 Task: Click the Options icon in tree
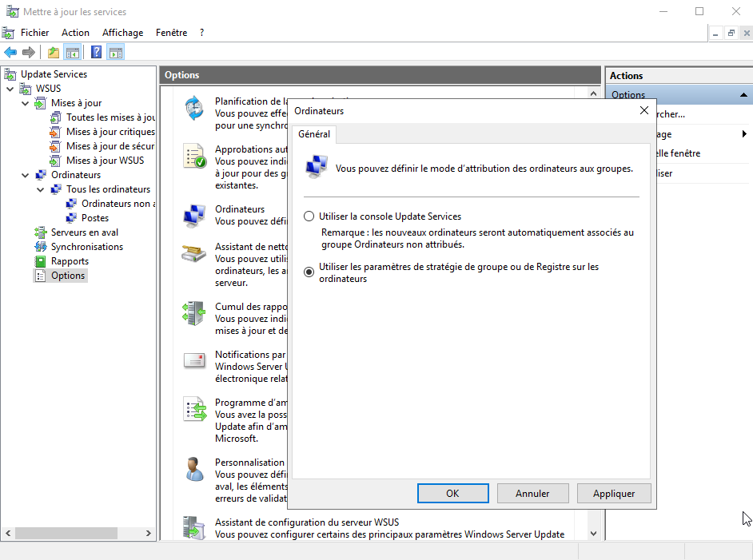(x=41, y=276)
